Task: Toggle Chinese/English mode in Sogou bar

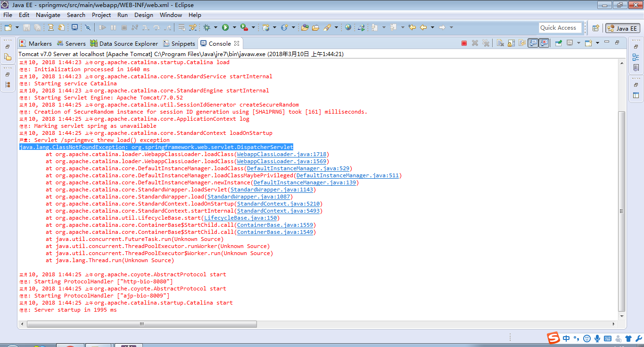Action: click(x=566, y=339)
